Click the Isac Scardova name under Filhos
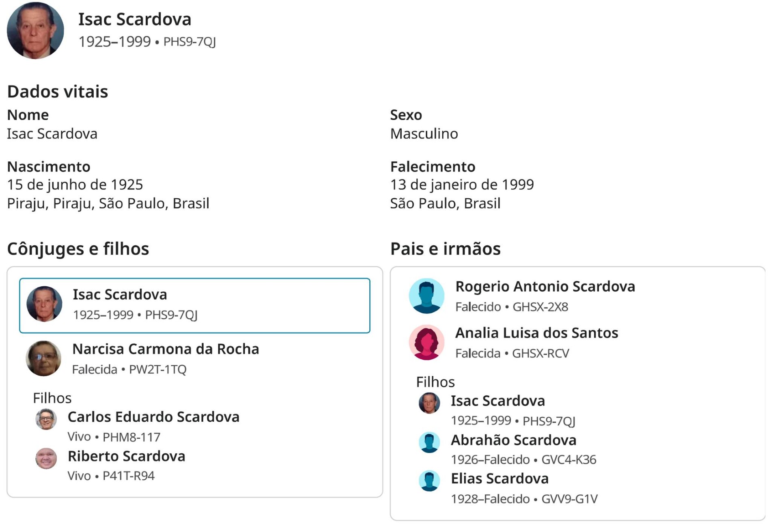 point(497,401)
